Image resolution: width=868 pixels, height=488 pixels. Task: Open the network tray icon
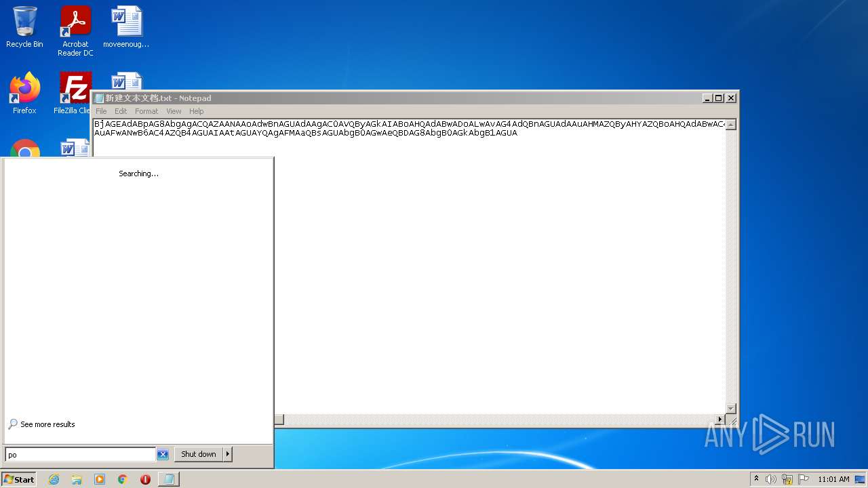pos(787,479)
